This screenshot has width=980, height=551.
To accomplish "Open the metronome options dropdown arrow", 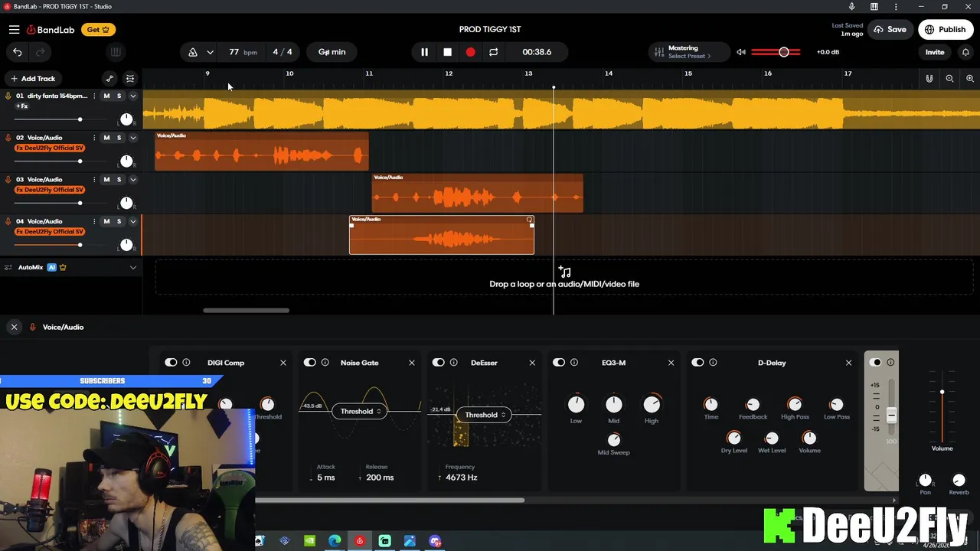I will coord(210,52).
